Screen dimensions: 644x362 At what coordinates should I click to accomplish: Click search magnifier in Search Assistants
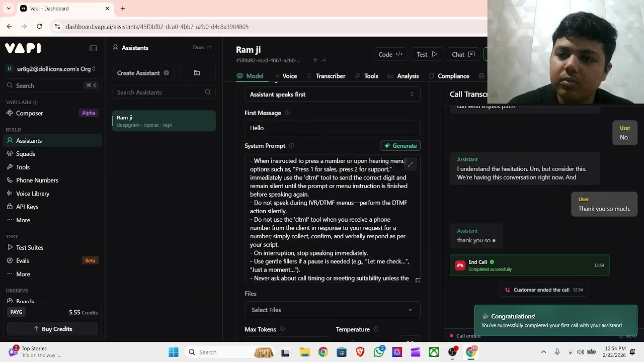click(x=208, y=92)
